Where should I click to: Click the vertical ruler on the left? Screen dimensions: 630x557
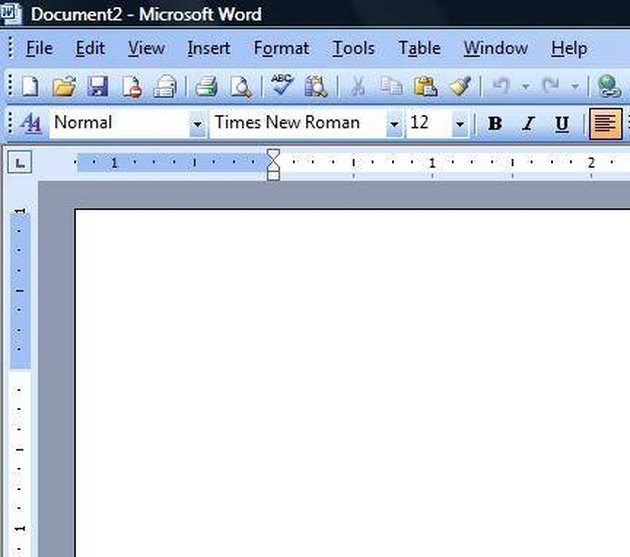pyautogui.click(x=20, y=382)
